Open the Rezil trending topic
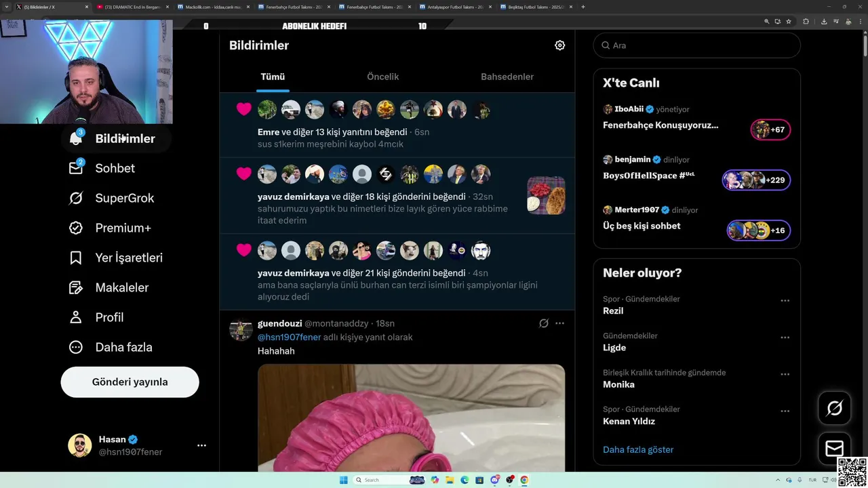 [613, 311]
